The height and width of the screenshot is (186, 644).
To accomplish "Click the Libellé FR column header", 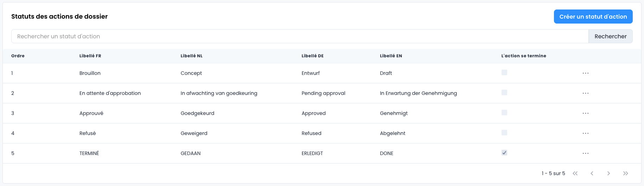I will point(90,56).
